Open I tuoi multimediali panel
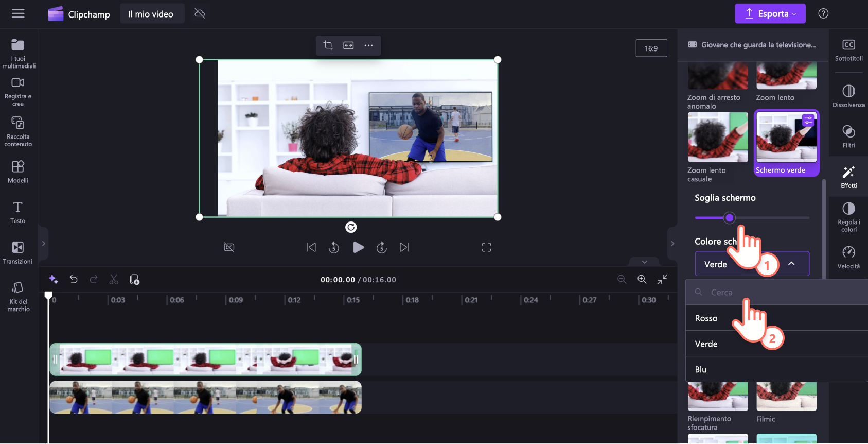The width and height of the screenshot is (868, 444). (x=19, y=54)
